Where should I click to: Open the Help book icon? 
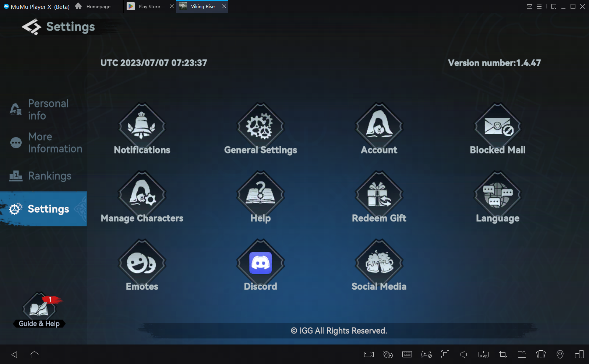(x=260, y=194)
